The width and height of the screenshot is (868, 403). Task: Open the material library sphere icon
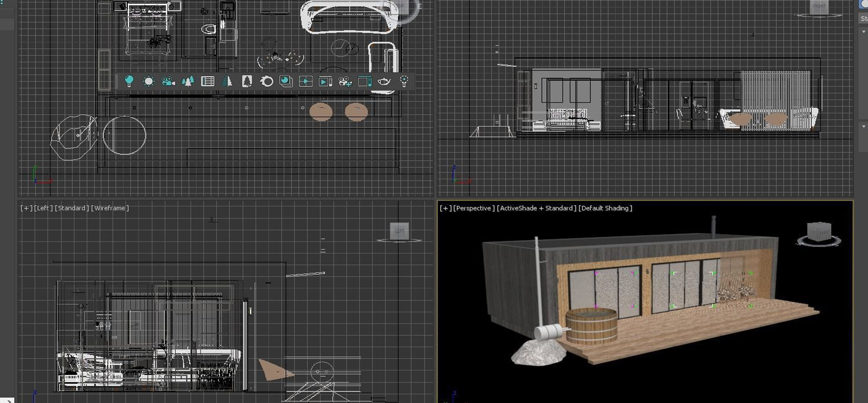(x=286, y=82)
